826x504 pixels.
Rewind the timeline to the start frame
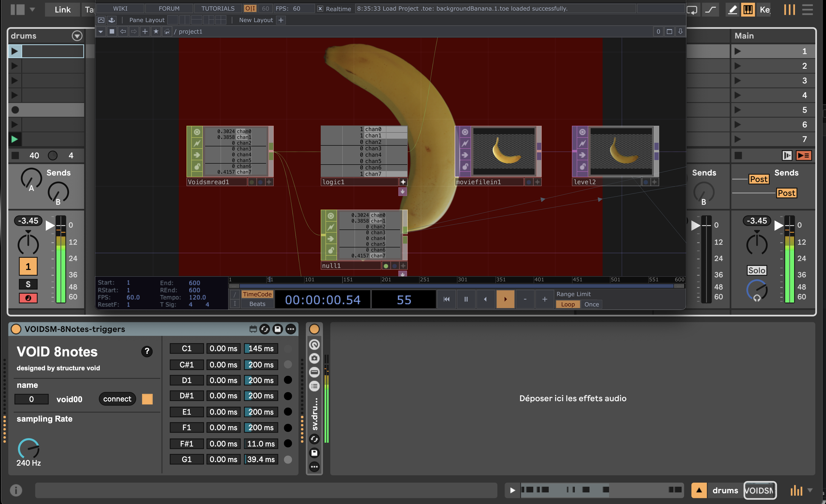tap(446, 299)
